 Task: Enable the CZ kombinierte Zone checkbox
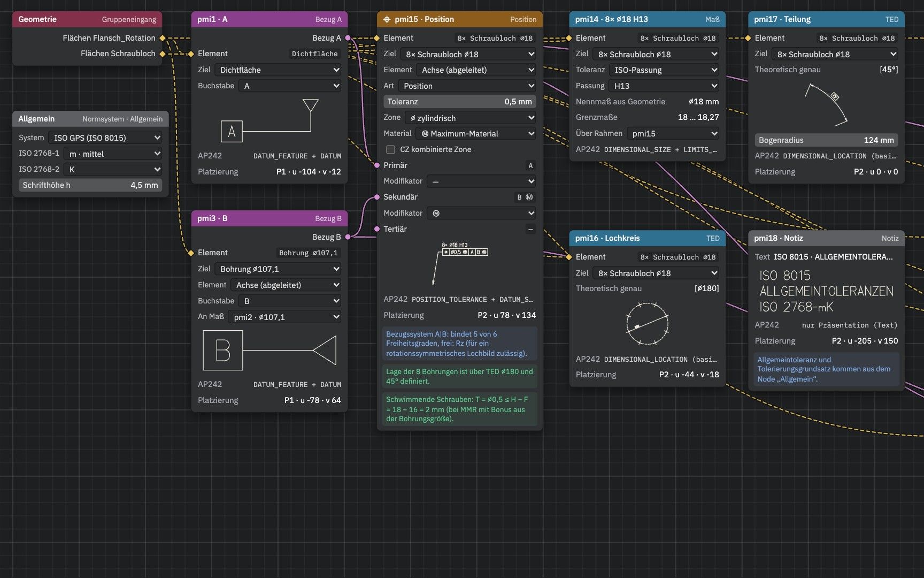[390, 149]
